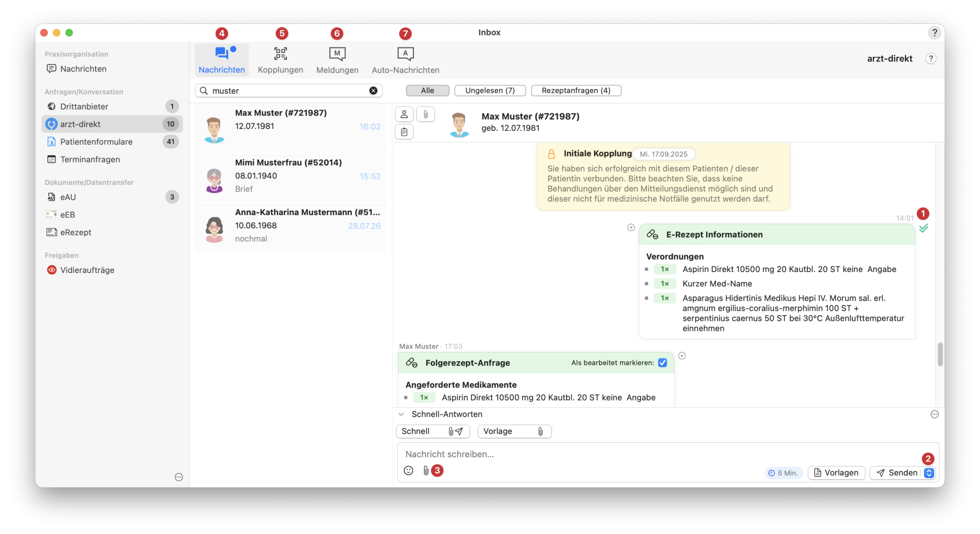Open the Vorlagen templates button
Image resolution: width=980 pixels, height=534 pixels.
tap(836, 473)
